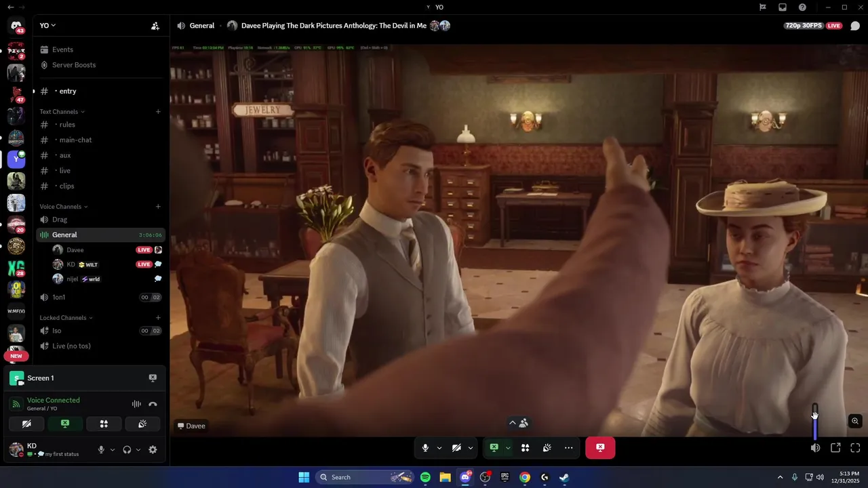Open camera options arrow in control bar

(470, 447)
